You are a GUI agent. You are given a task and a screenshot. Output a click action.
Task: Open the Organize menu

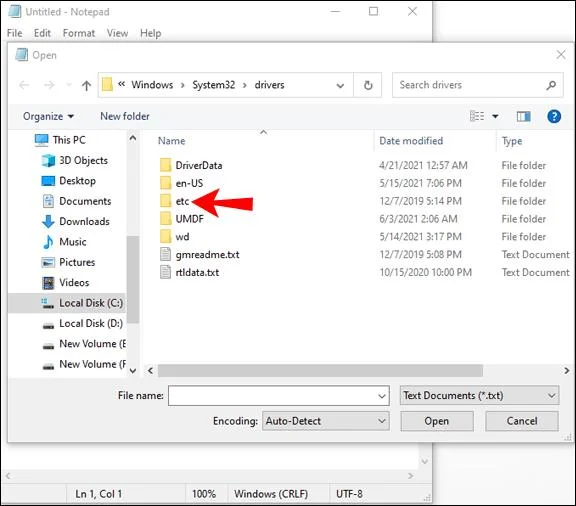pos(48,116)
